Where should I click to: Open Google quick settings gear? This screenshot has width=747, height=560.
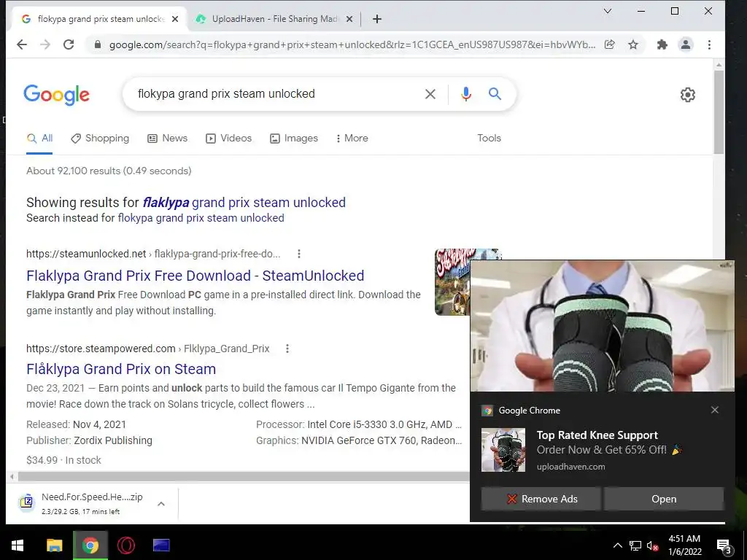tap(687, 95)
